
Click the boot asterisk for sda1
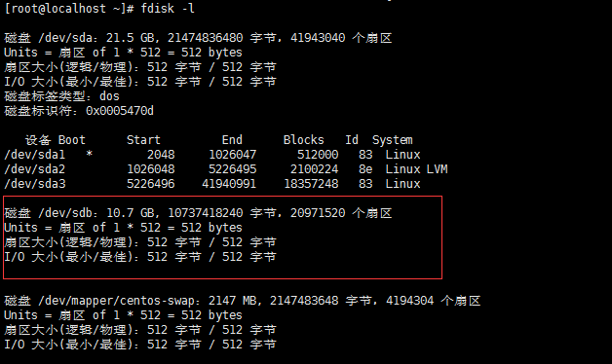90,154
